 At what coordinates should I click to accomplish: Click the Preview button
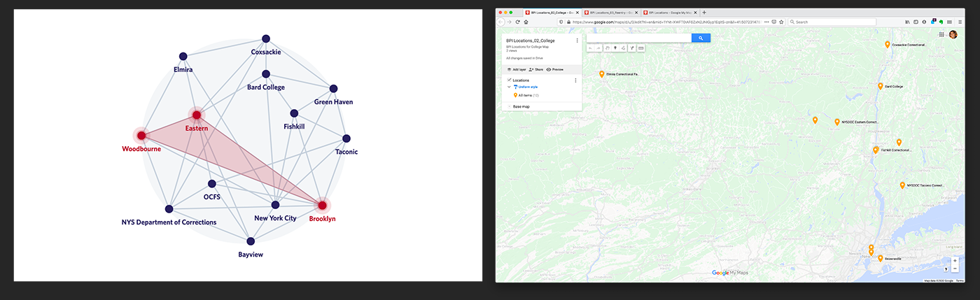point(555,69)
